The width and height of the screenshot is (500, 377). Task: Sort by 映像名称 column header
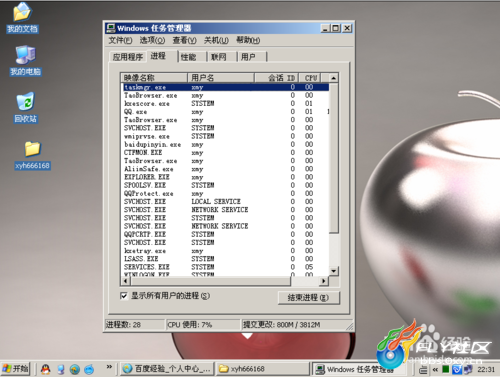(x=154, y=78)
